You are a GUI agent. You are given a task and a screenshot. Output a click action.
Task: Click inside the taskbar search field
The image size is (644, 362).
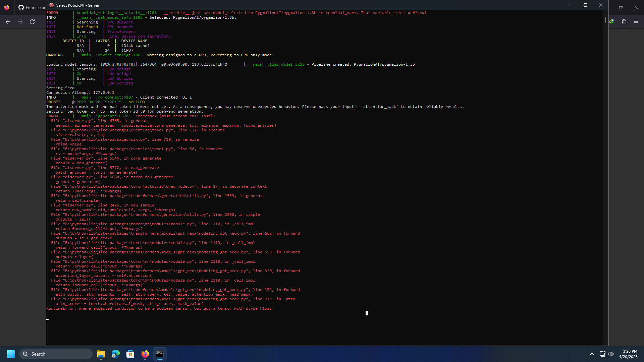(x=56, y=354)
